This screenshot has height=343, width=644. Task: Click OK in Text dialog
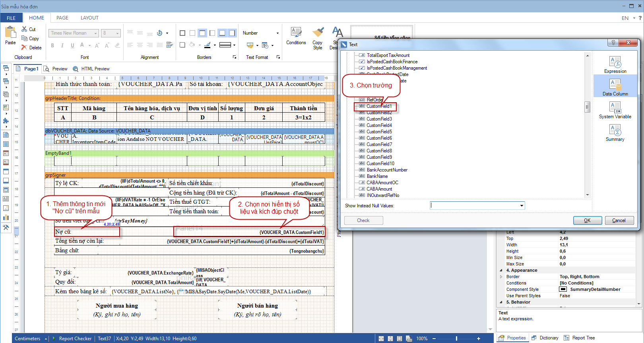click(588, 220)
